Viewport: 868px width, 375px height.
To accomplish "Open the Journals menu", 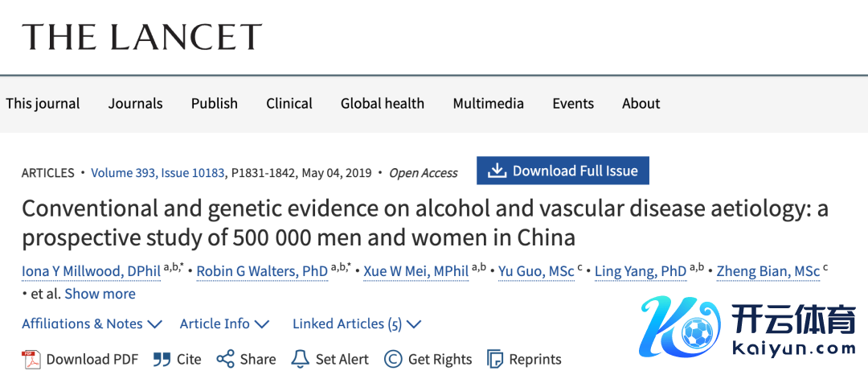I will point(135,103).
